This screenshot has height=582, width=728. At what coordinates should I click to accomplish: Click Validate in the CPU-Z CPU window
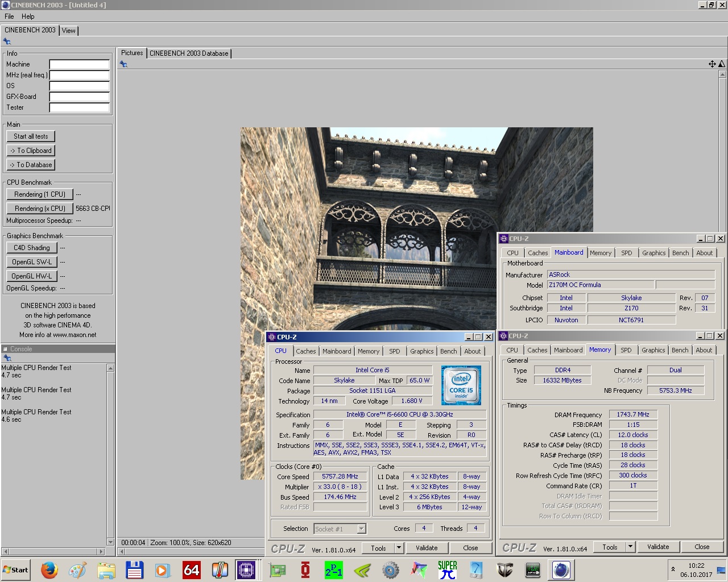click(427, 548)
